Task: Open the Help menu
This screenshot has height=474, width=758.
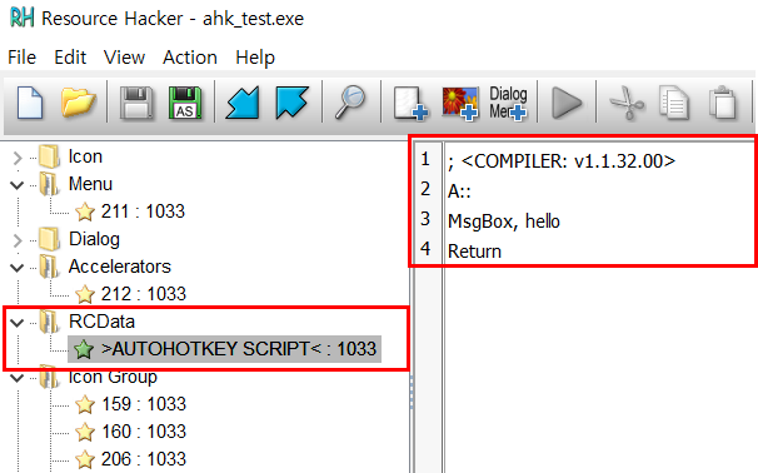Action: point(255,57)
